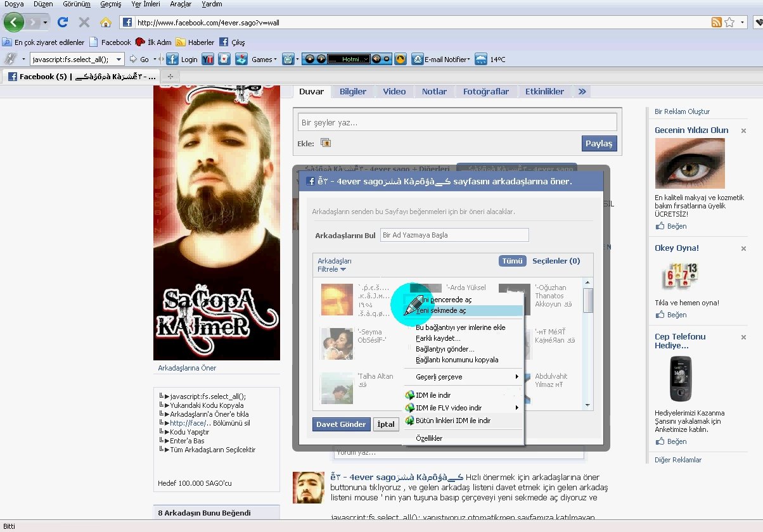Image resolution: width=763 pixels, height=532 pixels.
Task: Open the Araçlar menu
Action: [x=181, y=4]
